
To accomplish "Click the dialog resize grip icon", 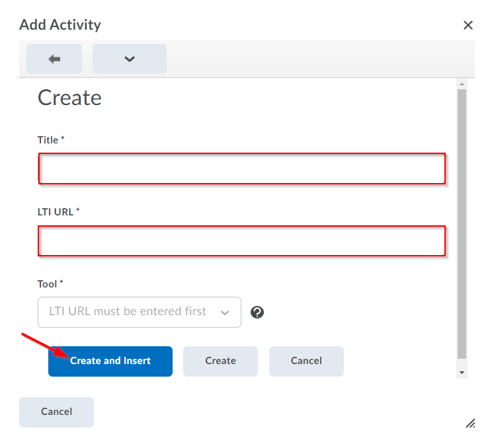I will point(470,423).
